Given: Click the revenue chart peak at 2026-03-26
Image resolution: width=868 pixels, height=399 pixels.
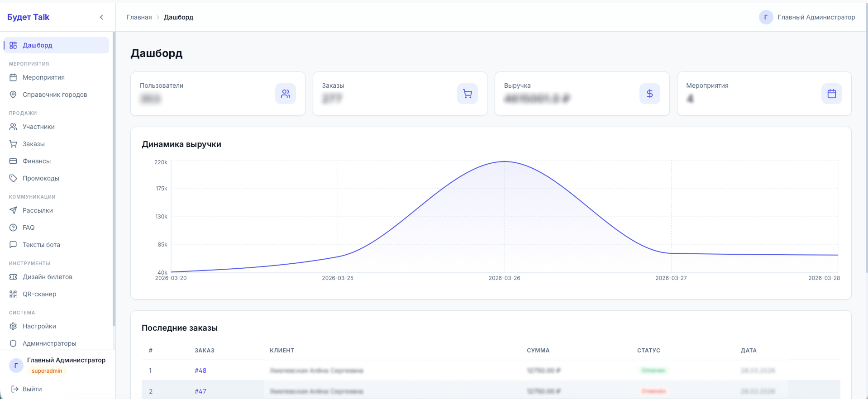Looking at the screenshot, I should pos(504,161).
